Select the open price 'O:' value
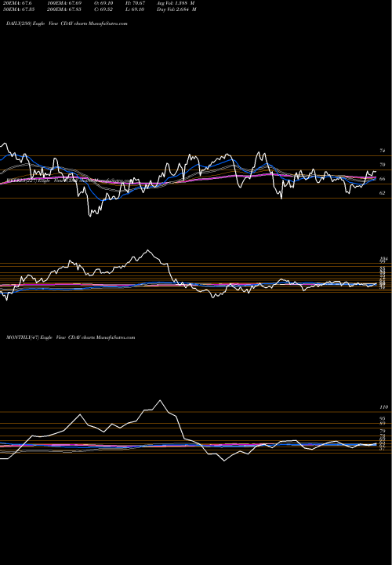This screenshot has height=565, width=392. pyautogui.click(x=105, y=3)
